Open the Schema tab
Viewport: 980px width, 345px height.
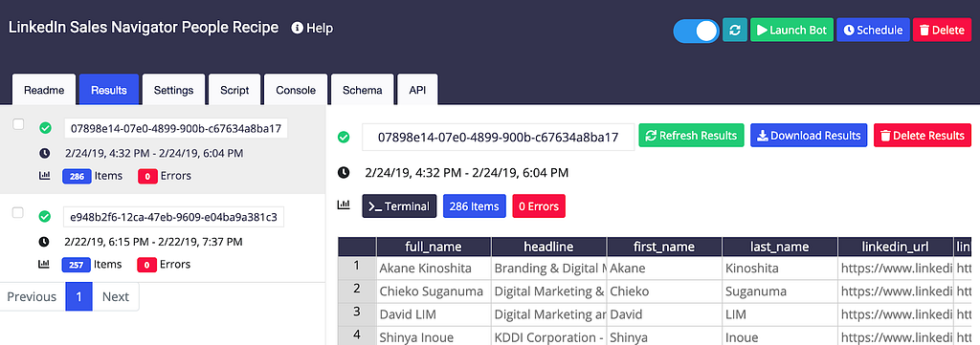(x=363, y=90)
